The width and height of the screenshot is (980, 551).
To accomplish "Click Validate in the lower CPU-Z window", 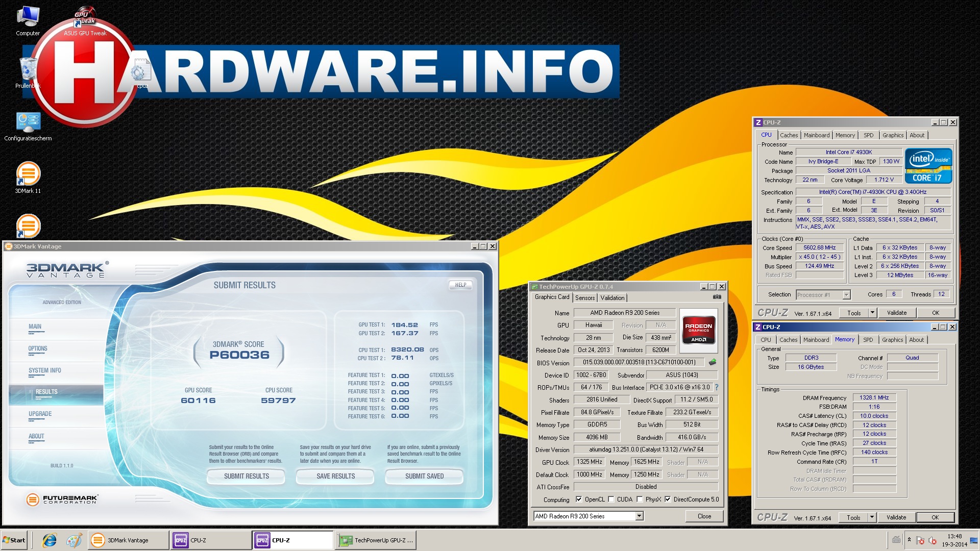I will coord(896,517).
